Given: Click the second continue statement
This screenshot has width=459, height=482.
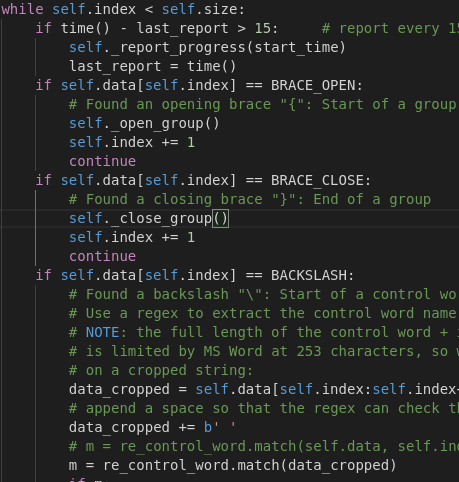Looking at the screenshot, I should (x=102, y=257).
